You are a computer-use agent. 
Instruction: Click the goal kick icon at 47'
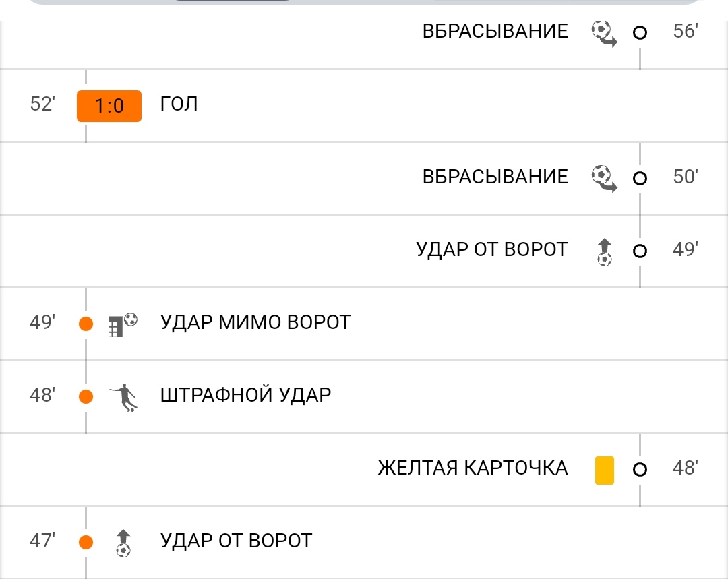[123, 543]
